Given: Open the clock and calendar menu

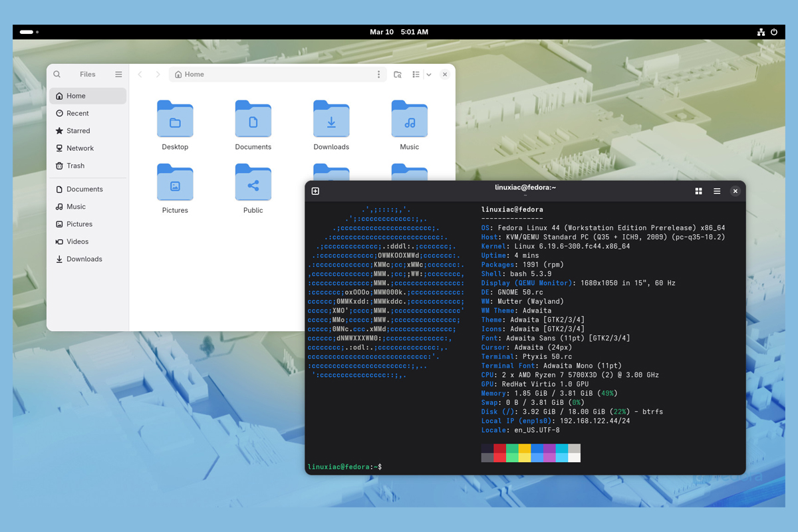Looking at the screenshot, I should (x=399, y=32).
